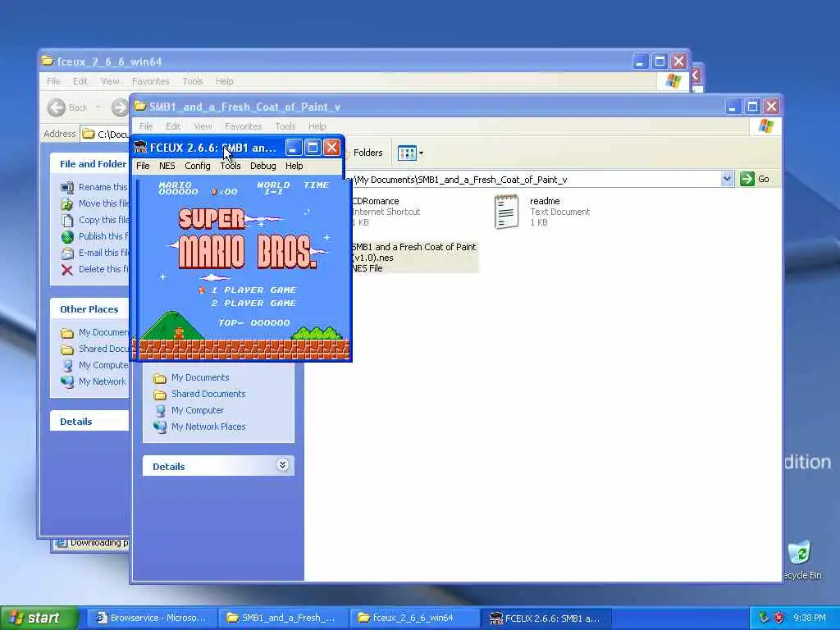
Task: Open the Favorites menu in SMB1 window
Action: (x=243, y=126)
